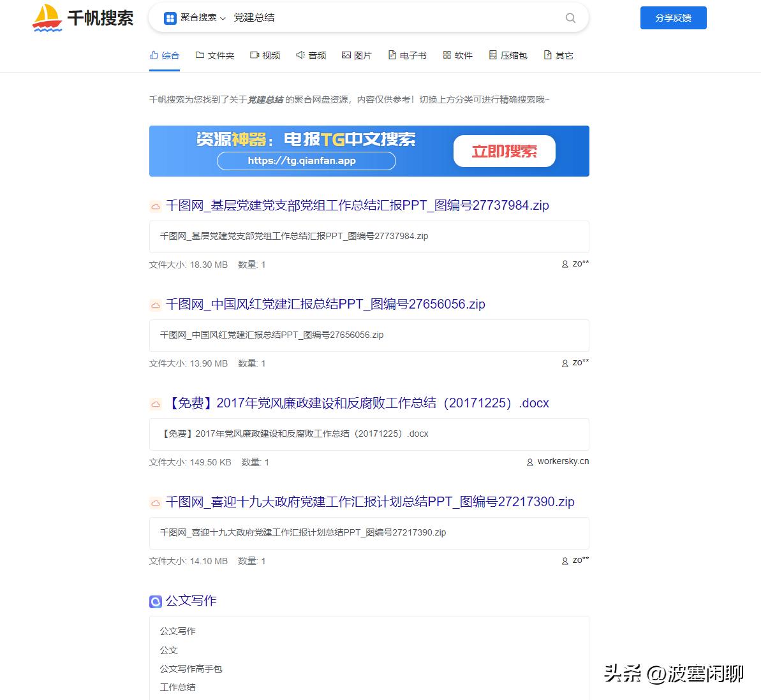Switch to the 综合 tab

click(x=164, y=55)
